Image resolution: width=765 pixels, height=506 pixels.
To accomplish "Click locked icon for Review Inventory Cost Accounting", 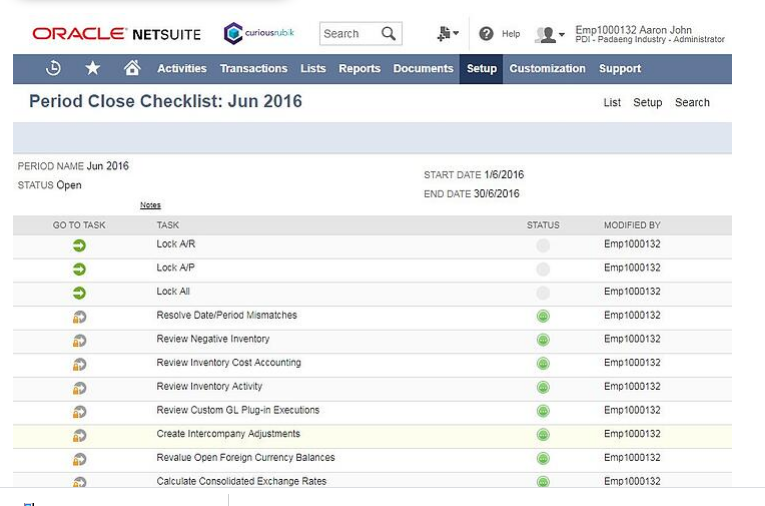I will [79, 364].
